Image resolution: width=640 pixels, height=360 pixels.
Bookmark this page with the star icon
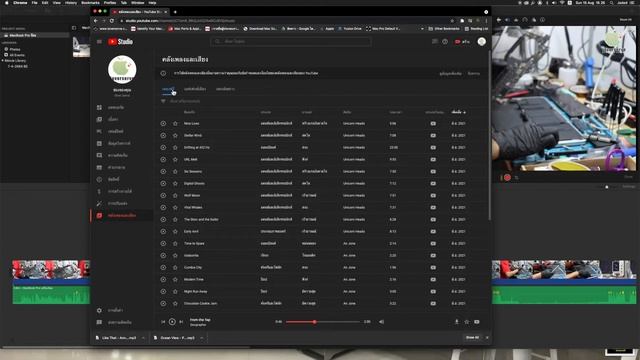pyautogui.click(x=452, y=20)
